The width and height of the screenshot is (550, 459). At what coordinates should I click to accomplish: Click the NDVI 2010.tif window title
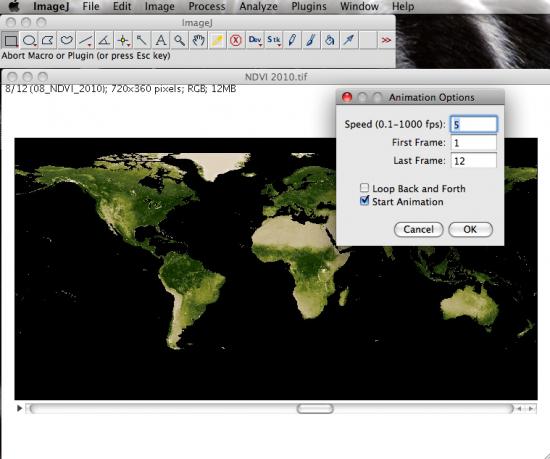coord(276,77)
